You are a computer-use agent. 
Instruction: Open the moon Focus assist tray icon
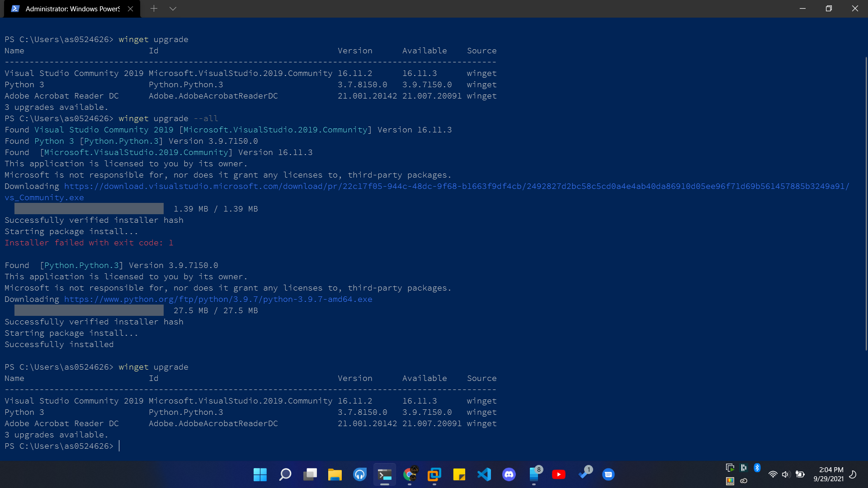(x=853, y=474)
